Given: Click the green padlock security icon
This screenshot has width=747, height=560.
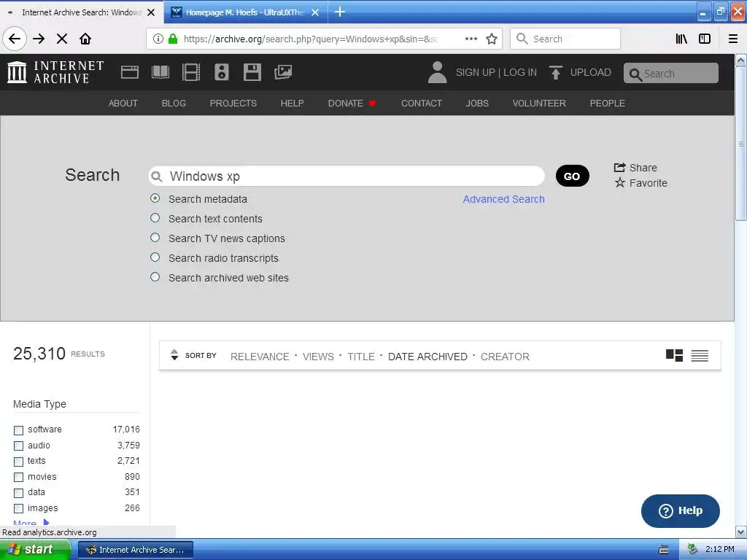Looking at the screenshot, I should tap(173, 39).
